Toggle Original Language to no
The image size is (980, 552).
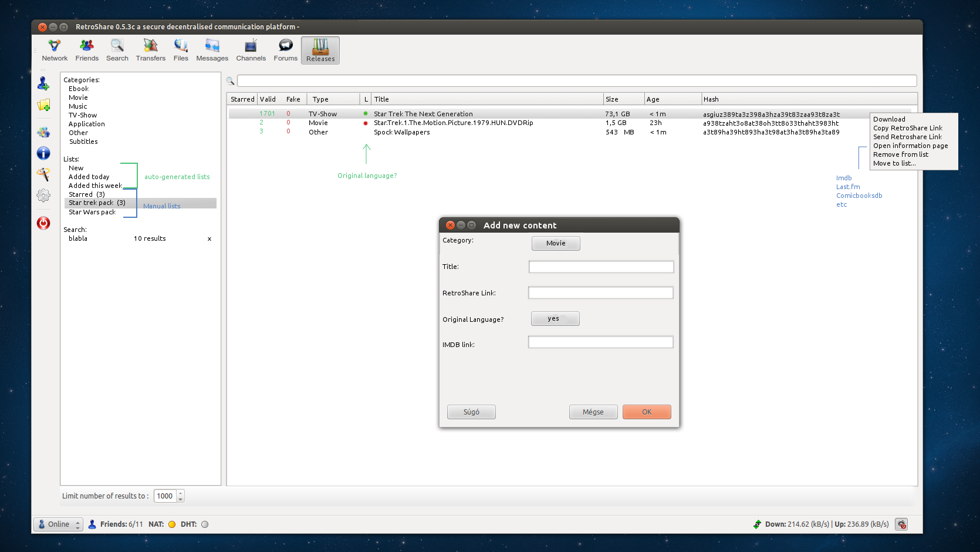(555, 318)
